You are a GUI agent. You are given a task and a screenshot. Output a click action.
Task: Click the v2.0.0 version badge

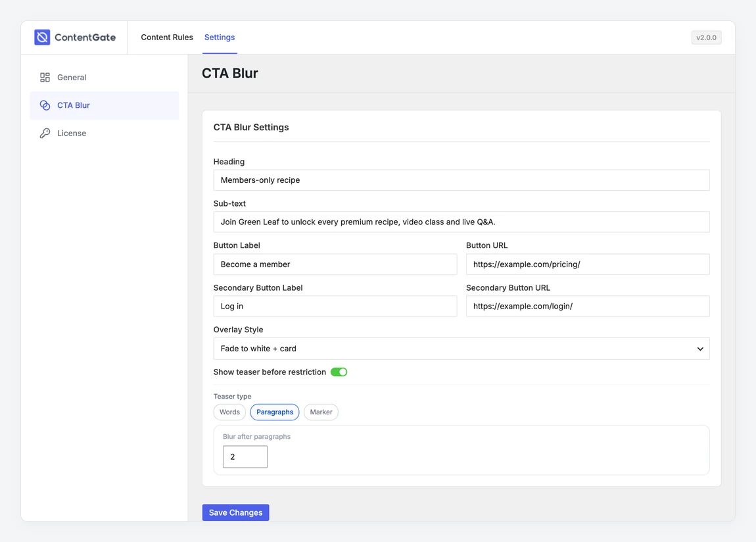tap(706, 37)
